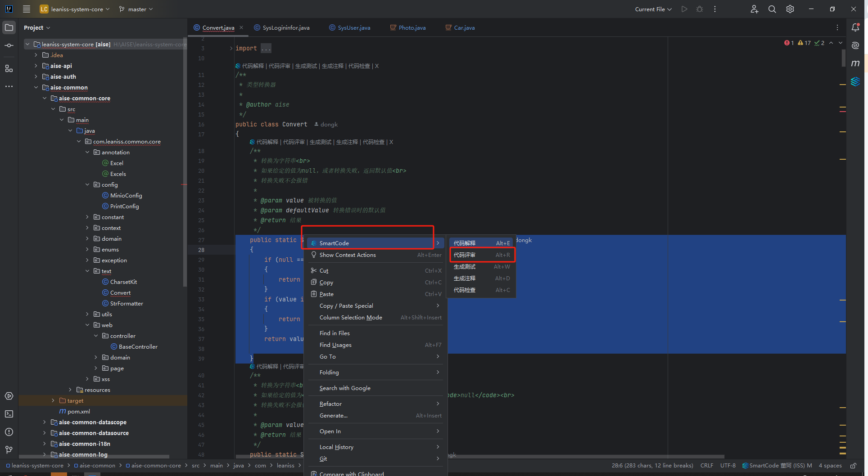The image size is (868, 476).
Task: Expand the aise-api module
Action: point(36,66)
